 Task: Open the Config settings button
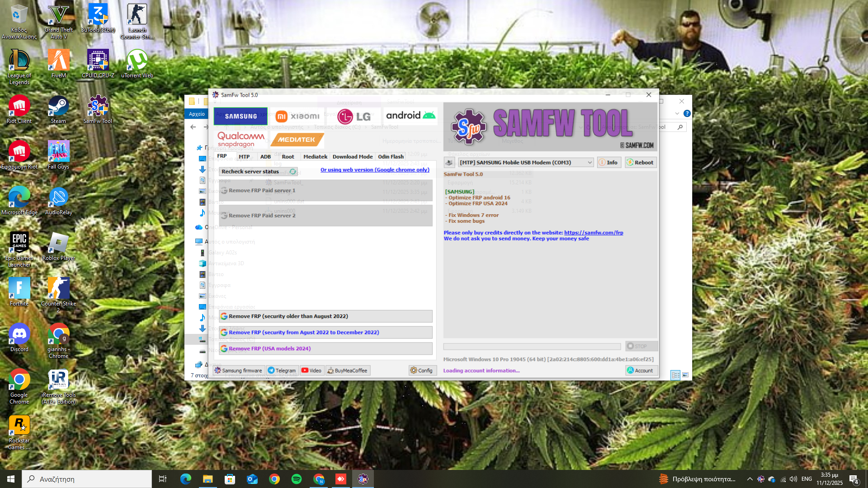(x=421, y=371)
